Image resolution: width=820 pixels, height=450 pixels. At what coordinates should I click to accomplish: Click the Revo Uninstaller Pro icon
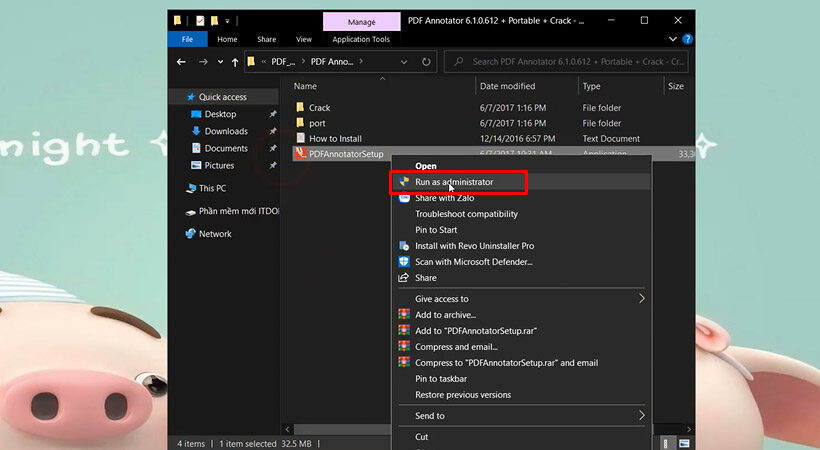[404, 246]
